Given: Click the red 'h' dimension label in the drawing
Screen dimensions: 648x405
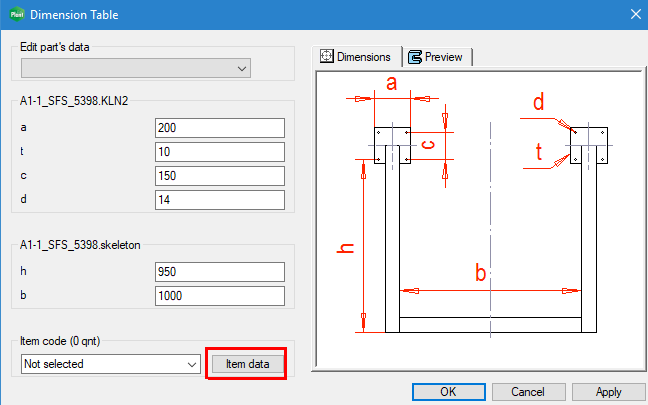Looking at the screenshot, I should [x=346, y=247].
